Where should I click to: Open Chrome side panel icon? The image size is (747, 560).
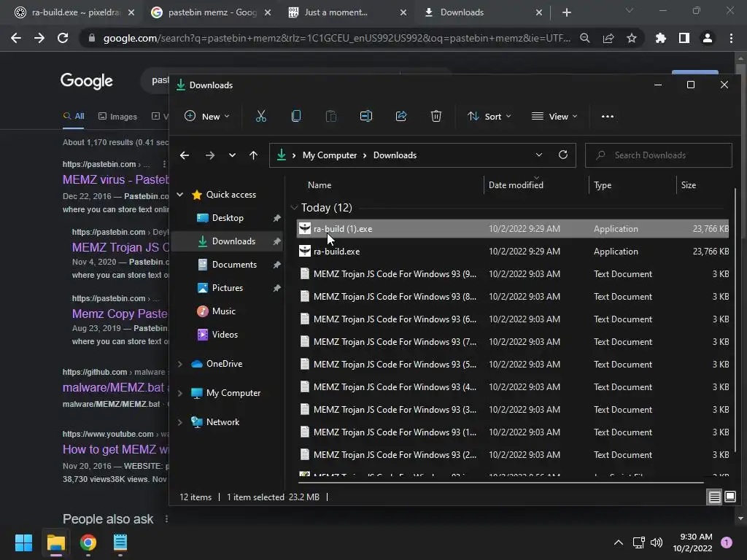pyautogui.click(x=684, y=38)
